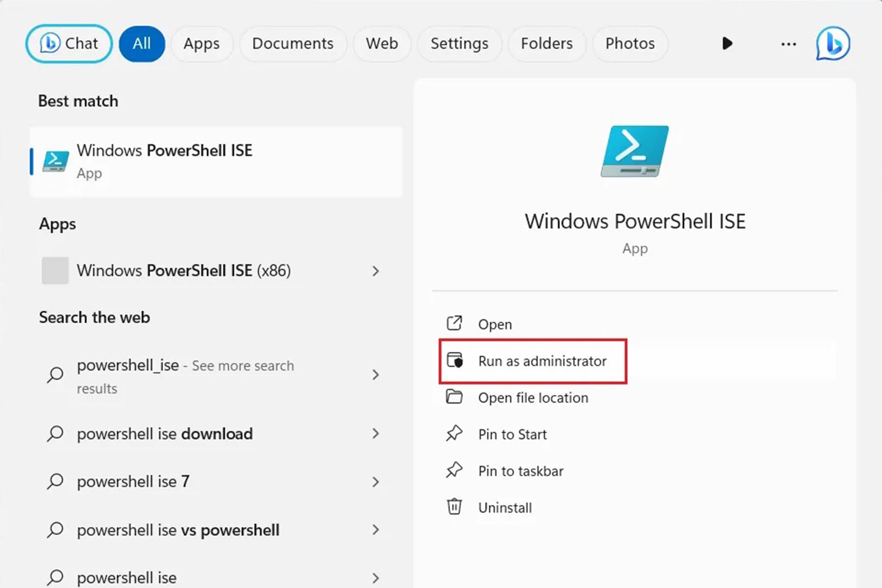This screenshot has width=882, height=588.
Task: Open powershell ise download web suggestion
Action: (216, 434)
